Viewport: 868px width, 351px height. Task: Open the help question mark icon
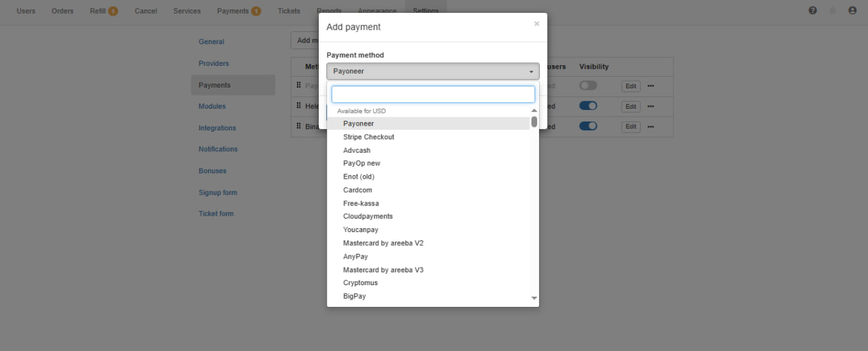click(812, 11)
